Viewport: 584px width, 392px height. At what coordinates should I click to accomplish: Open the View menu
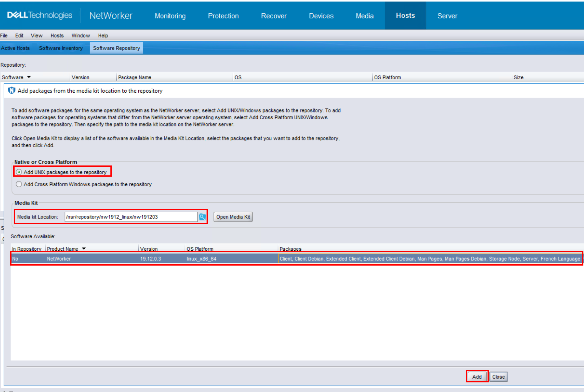(37, 35)
